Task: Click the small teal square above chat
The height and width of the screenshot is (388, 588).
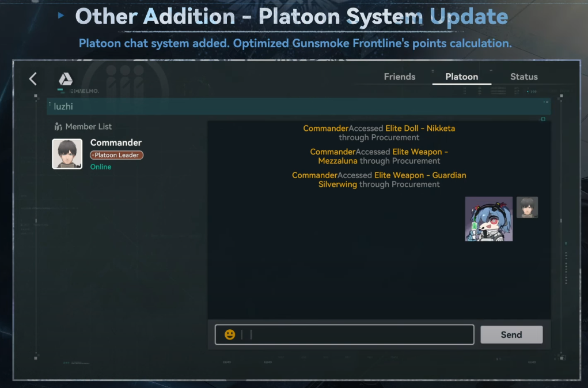Action: pyautogui.click(x=543, y=119)
